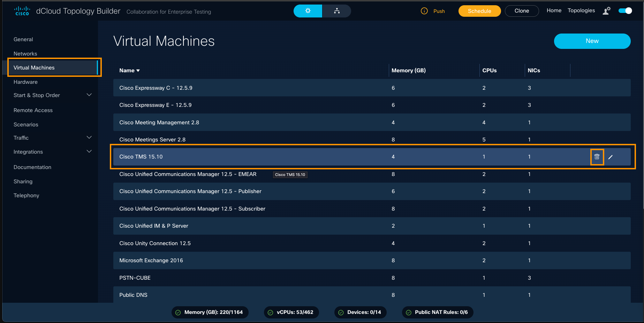Delete the Cisco TMS 15.10 VM
The image size is (644, 323).
(x=597, y=157)
